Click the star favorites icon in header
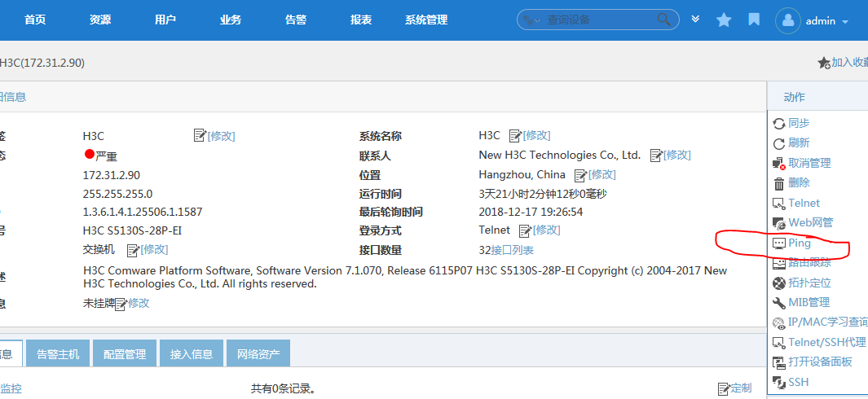The width and height of the screenshot is (868, 399). 724,20
